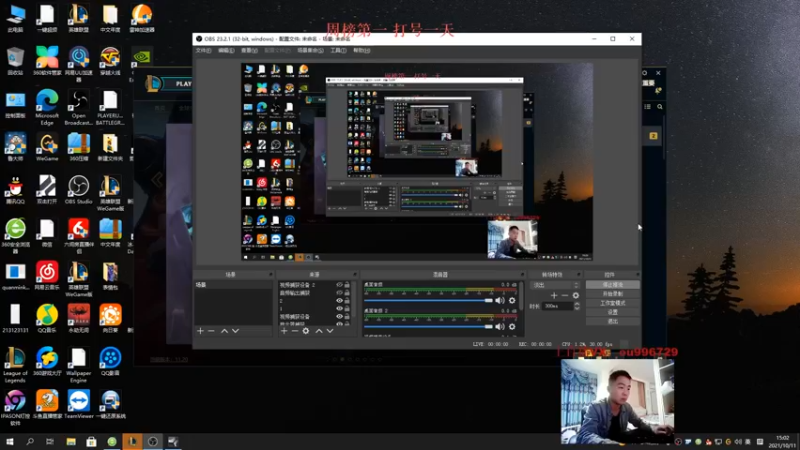Image resolution: width=800 pixels, height=450 pixels.
Task: Open the 文件(F) menu in OBS
Action: (x=203, y=51)
